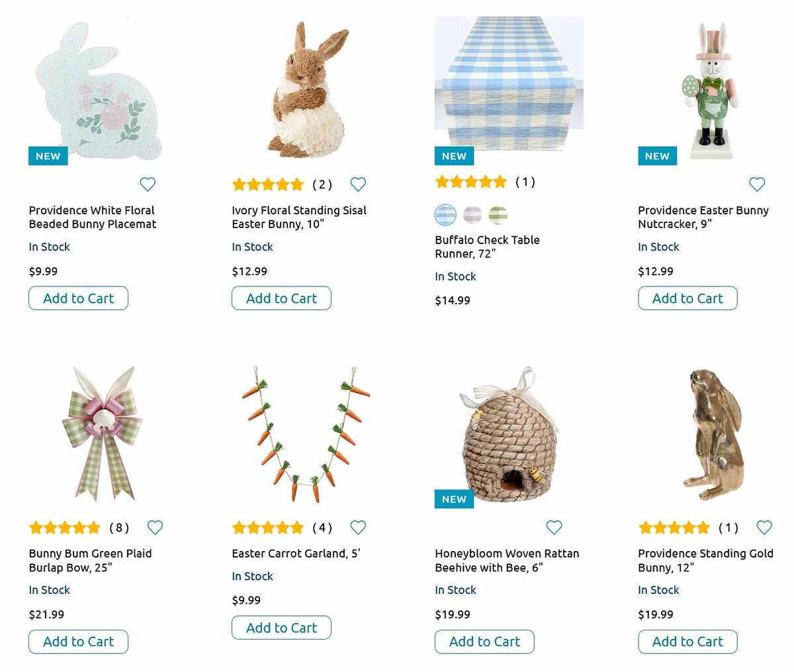Add Standing Gold Bunny to cart

point(687,642)
